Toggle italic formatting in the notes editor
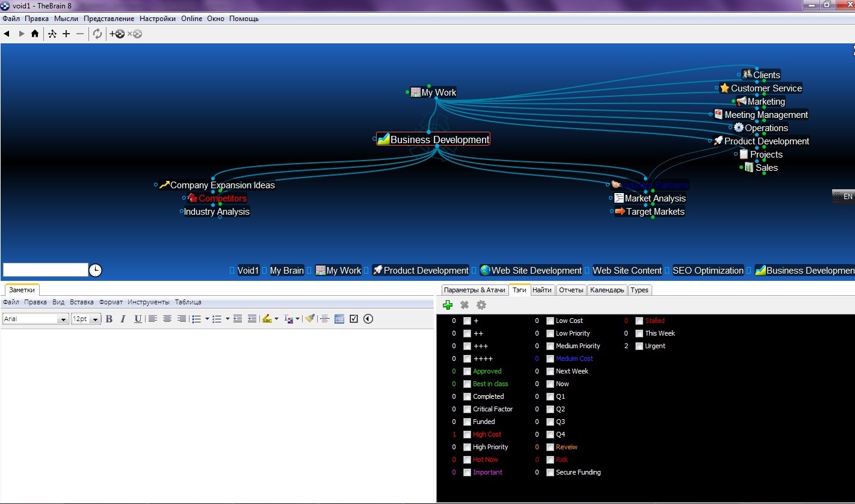The height and width of the screenshot is (504, 855). [123, 319]
